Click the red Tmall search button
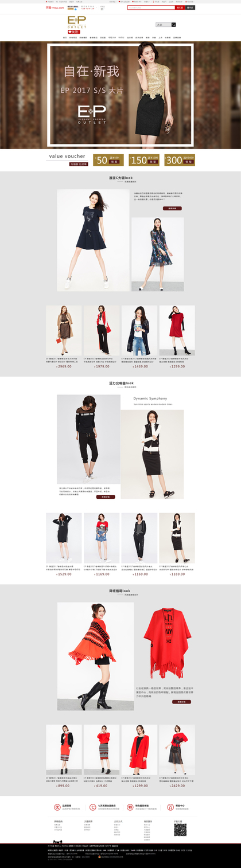 pos(180,7)
